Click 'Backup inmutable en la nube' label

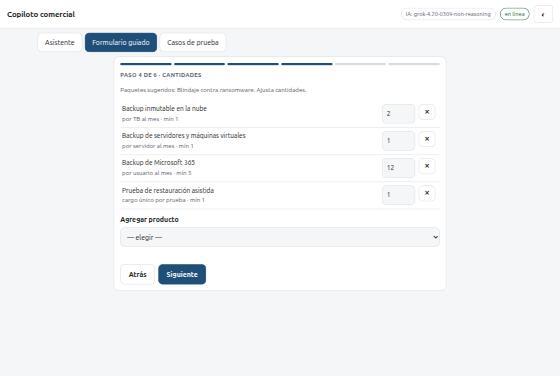[x=164, y=109]
